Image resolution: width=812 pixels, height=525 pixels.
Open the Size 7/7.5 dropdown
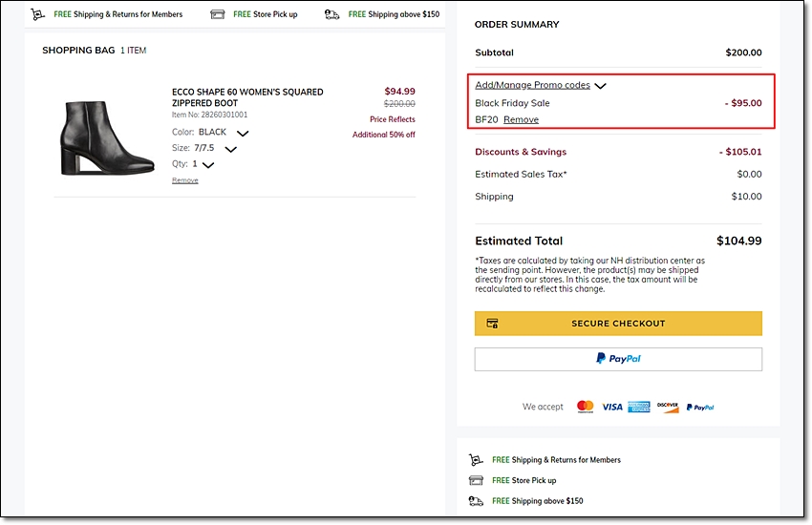[230, 150]
